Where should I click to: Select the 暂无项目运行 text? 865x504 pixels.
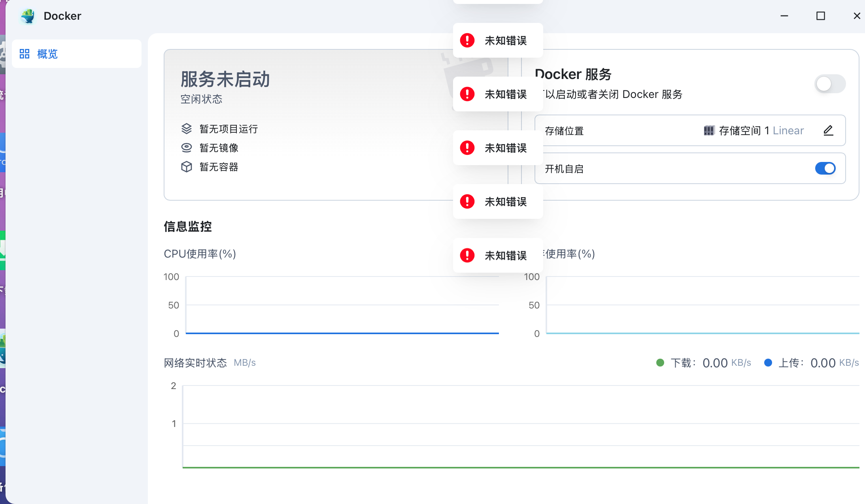pyautogui.click(x=229, y=129)
